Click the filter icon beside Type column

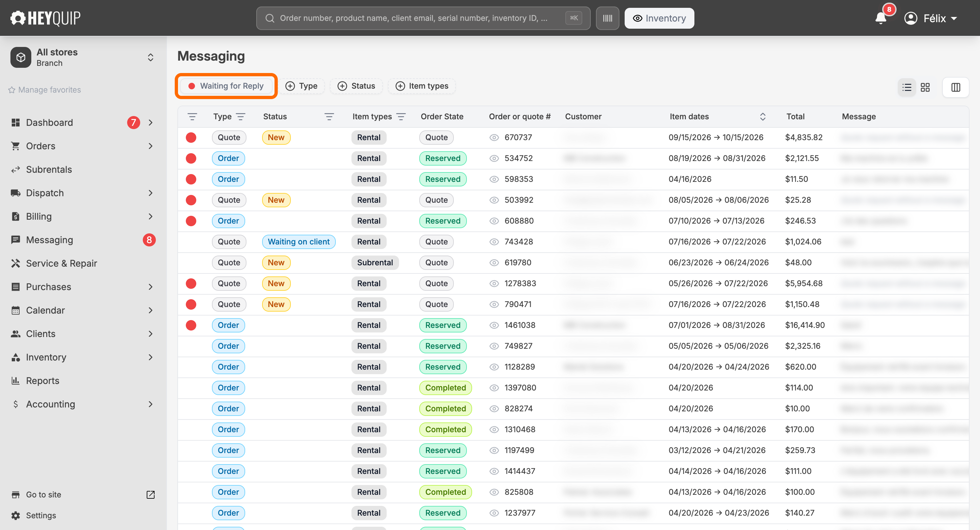(240, 117)
